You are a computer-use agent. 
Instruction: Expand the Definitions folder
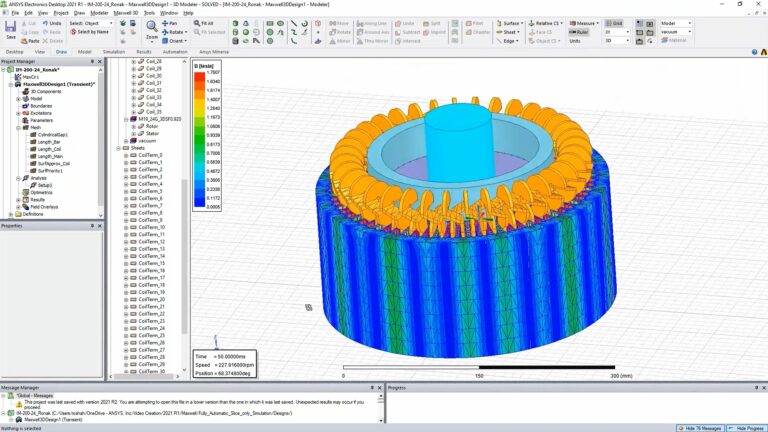tap(11, 214)
